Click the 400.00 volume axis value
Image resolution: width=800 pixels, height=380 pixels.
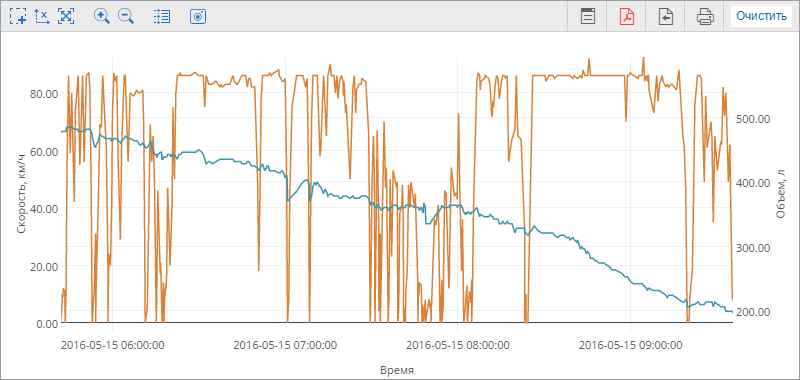coord(753,183)
